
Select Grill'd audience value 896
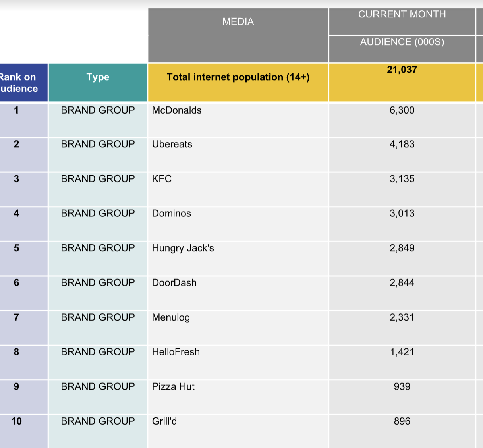click(402, 421)
